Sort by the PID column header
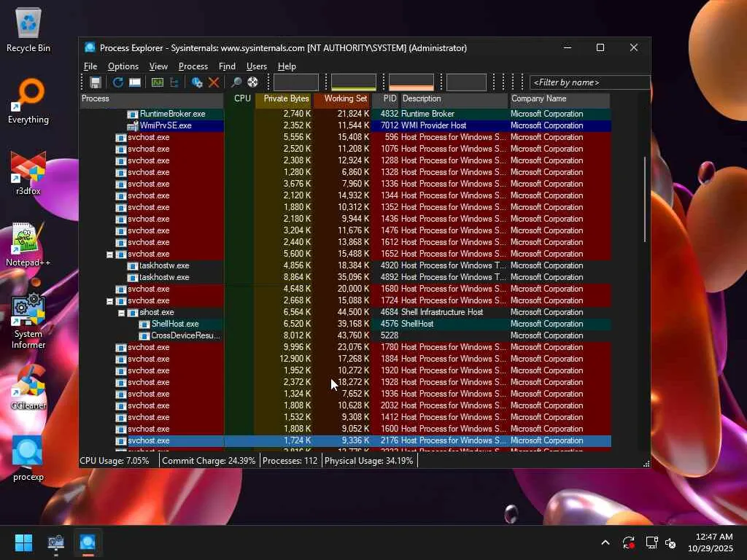747x560 pixels. (x=385, y=98)
